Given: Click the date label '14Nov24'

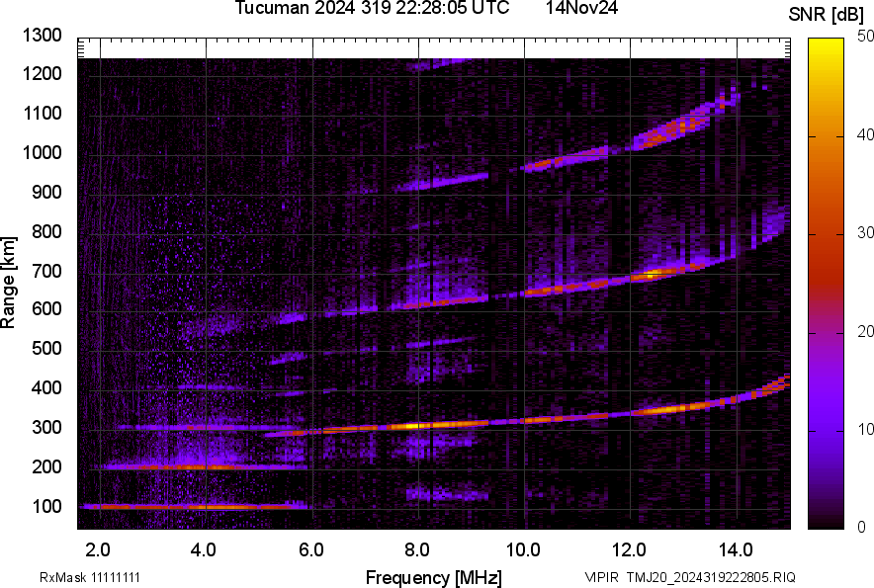Looking at the screenshot, I should click(x=581, y=8).
